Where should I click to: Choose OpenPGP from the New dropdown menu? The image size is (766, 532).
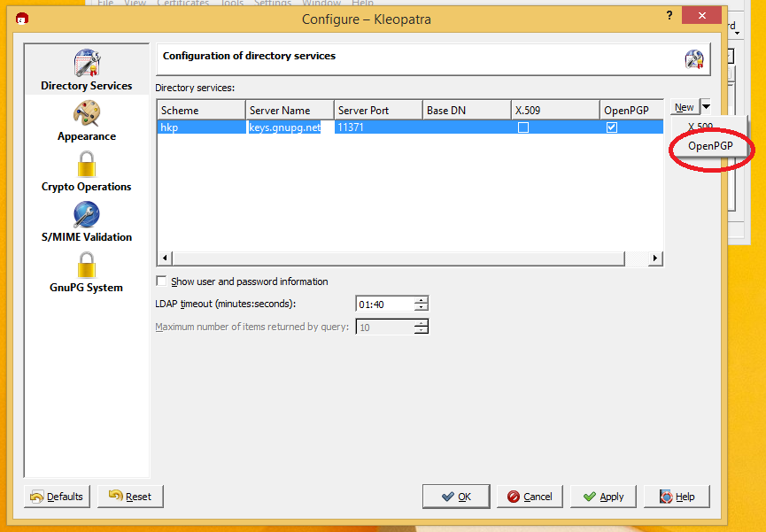click(710, 145)
